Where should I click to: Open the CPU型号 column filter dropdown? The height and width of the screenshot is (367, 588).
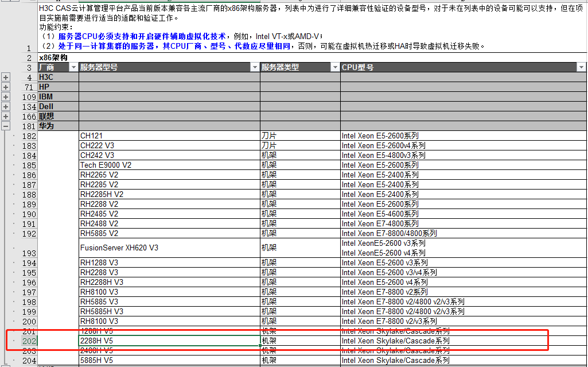click(x=581, y=68)
